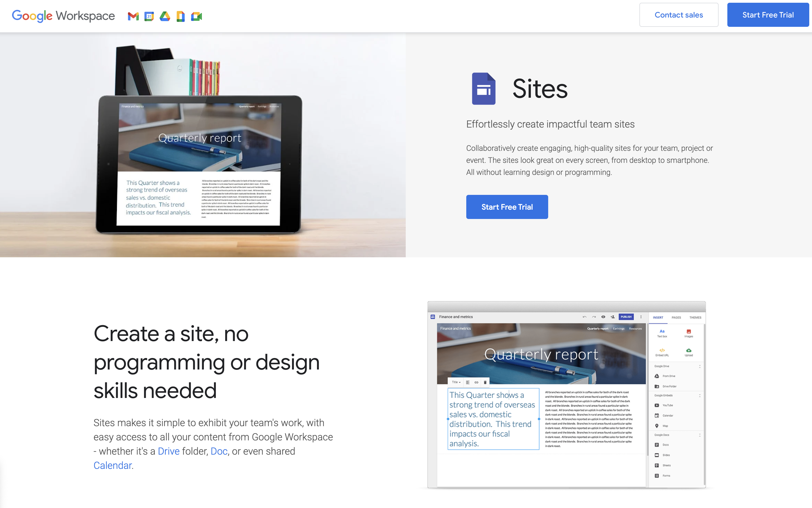Toggle the preview eye icon in editor screenshot

(x=603, y=317)
